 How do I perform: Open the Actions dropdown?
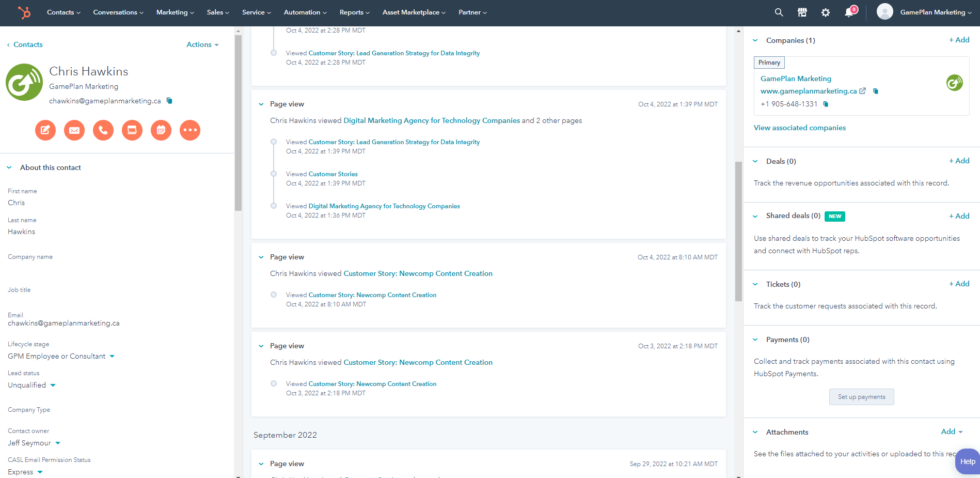coord(202,44)
